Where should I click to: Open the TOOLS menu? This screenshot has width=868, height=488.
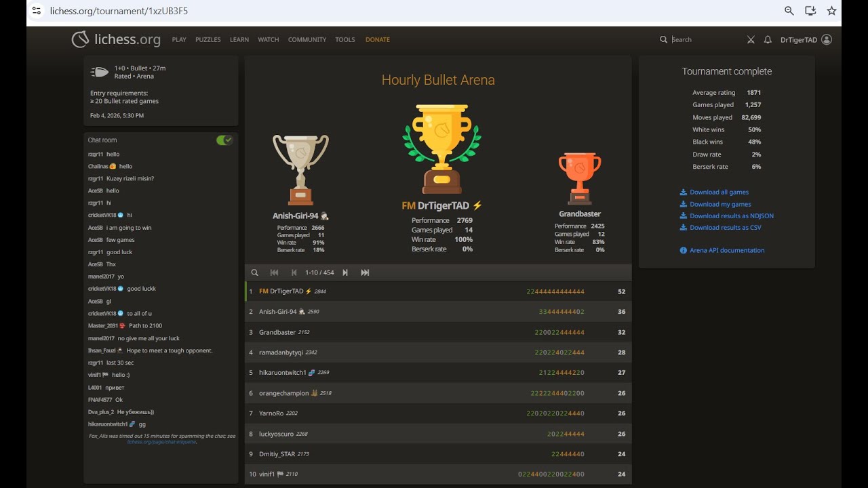(345, 40)
